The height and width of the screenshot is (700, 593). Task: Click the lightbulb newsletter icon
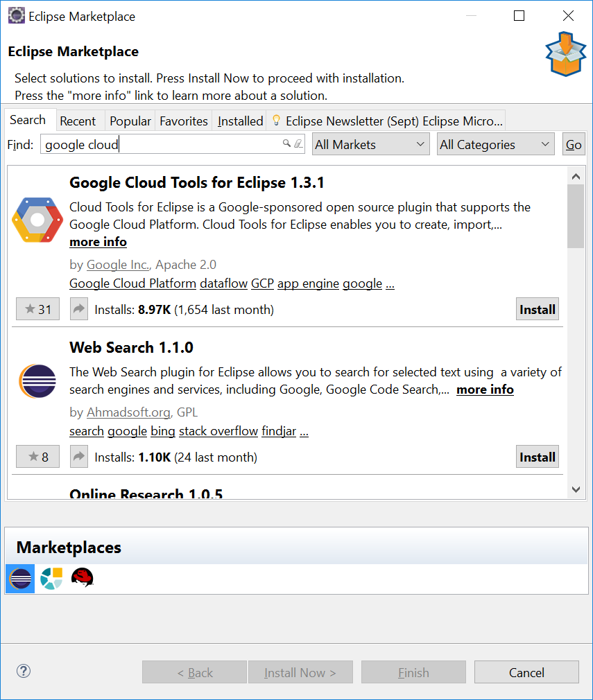coord(276,120)
